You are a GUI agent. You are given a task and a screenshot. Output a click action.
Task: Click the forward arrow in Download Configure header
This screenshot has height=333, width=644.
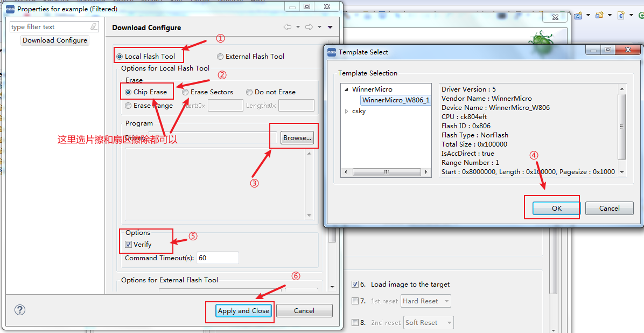click(309, 27)
